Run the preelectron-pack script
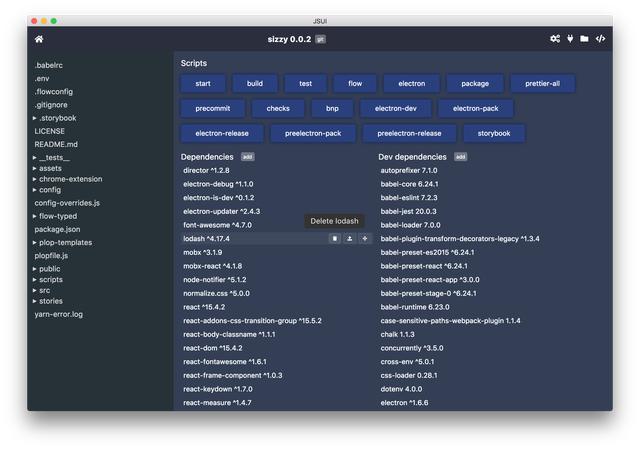 313,133
